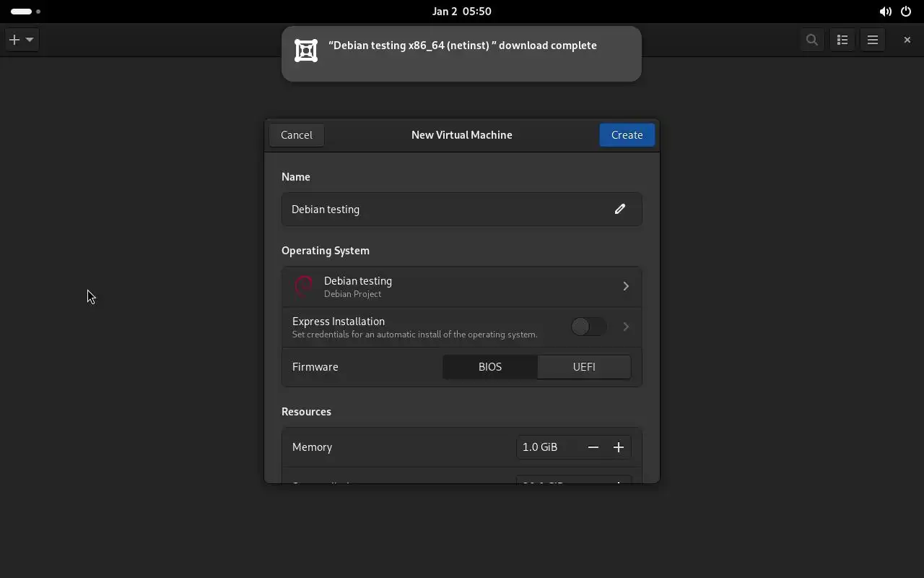Toggle the Express Installation switch
The image size is (924, 578).
[588, 327]
